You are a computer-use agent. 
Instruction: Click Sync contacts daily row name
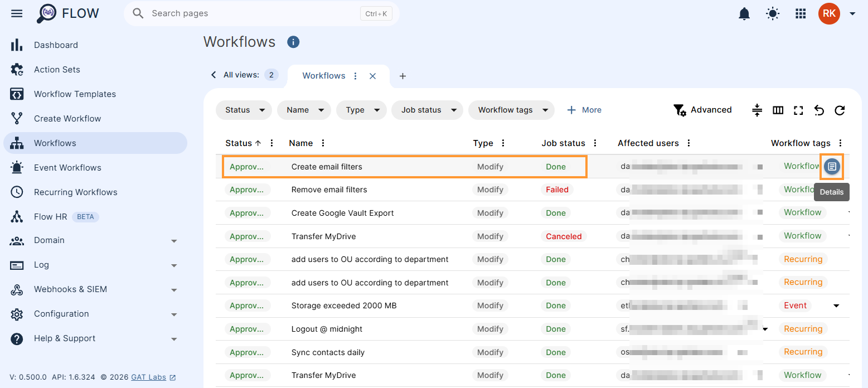pos(328,352)
